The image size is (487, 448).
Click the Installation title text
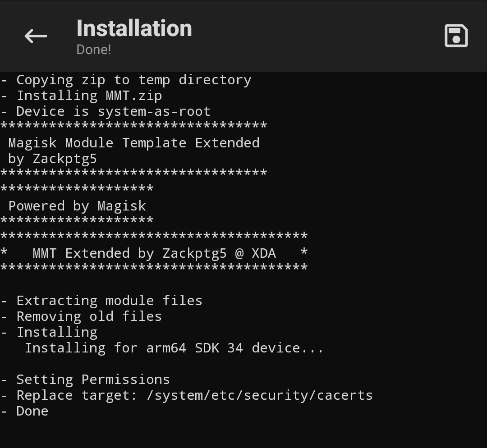click(134, 28)
